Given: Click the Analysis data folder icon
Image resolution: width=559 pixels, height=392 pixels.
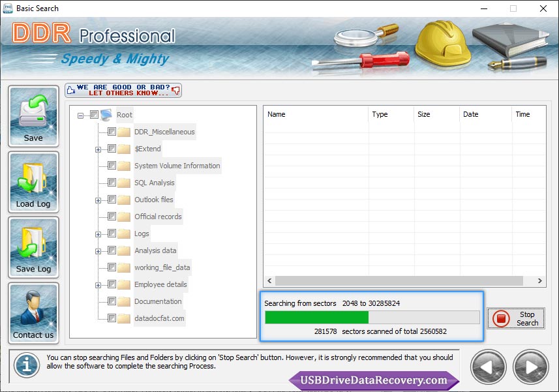Looking at the screenshot, I should (124, 250).
